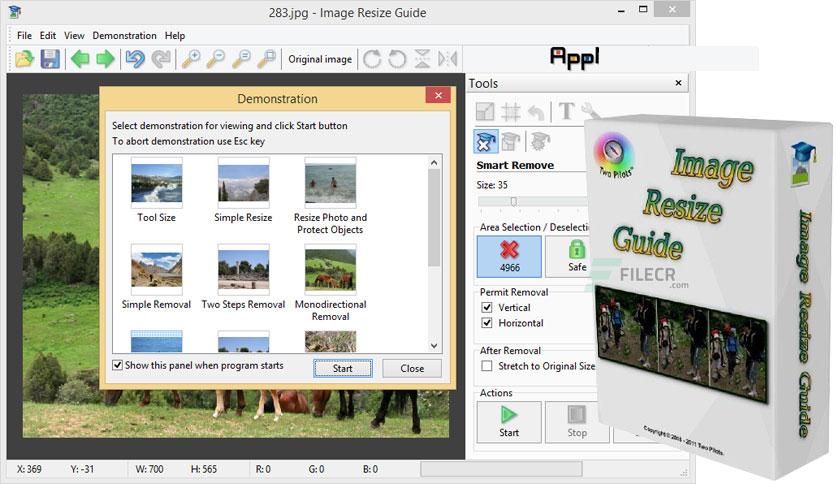This screenshot has width=836, height=484.
Task: Click the Zoom In magnifier icon
Action: tap(191, 59)
